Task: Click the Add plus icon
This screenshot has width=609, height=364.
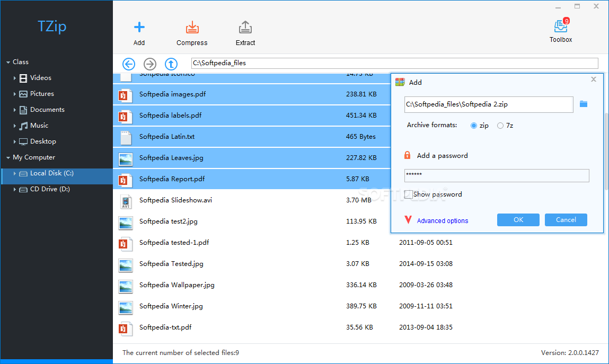Action: click(x=139, y=27)
